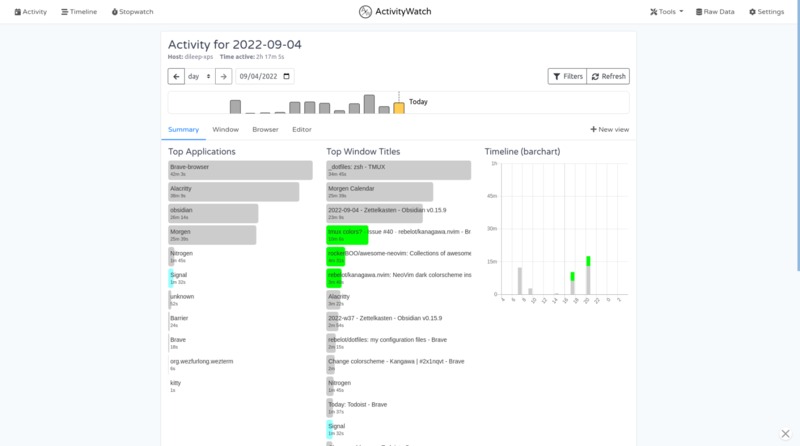Select Signal in Top Applications
This screenshot has width=800, height=446.
[178, 278]
